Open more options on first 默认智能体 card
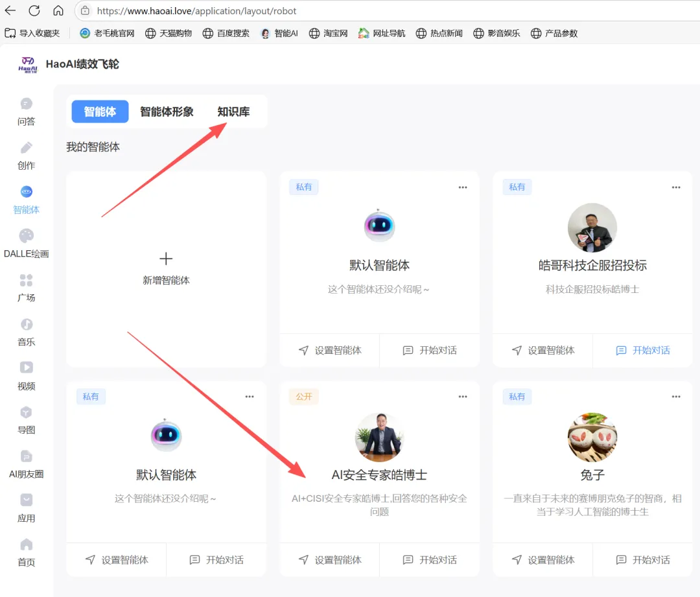 pyautogui.click(x=463, y=187)
